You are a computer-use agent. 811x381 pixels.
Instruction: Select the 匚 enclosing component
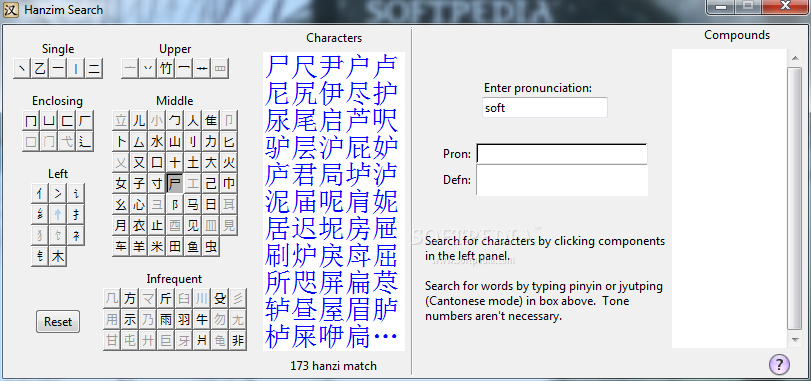point(67,121)
